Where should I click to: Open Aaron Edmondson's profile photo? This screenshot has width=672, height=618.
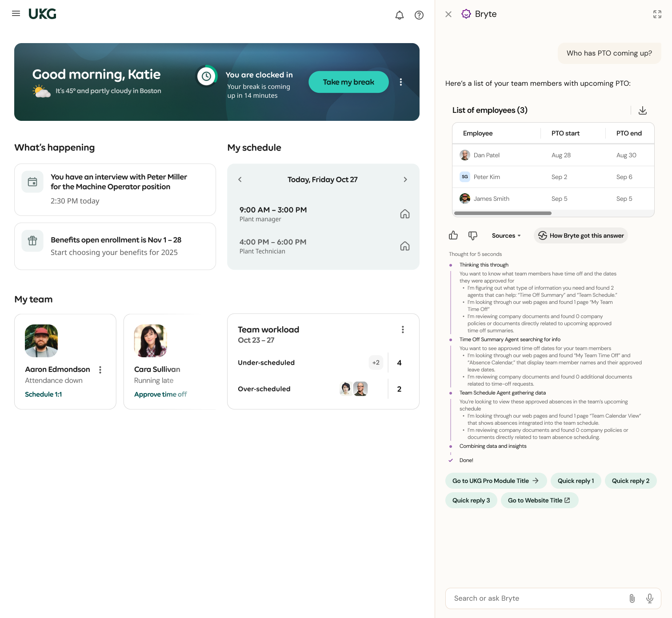41,341
